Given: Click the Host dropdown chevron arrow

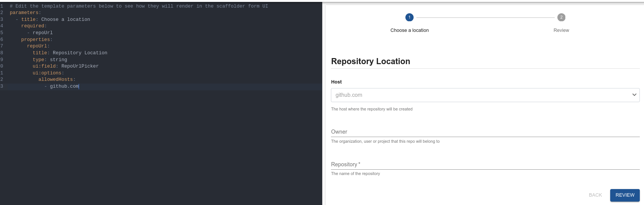Looking at the screenshot, I should (x=634, y=95).
